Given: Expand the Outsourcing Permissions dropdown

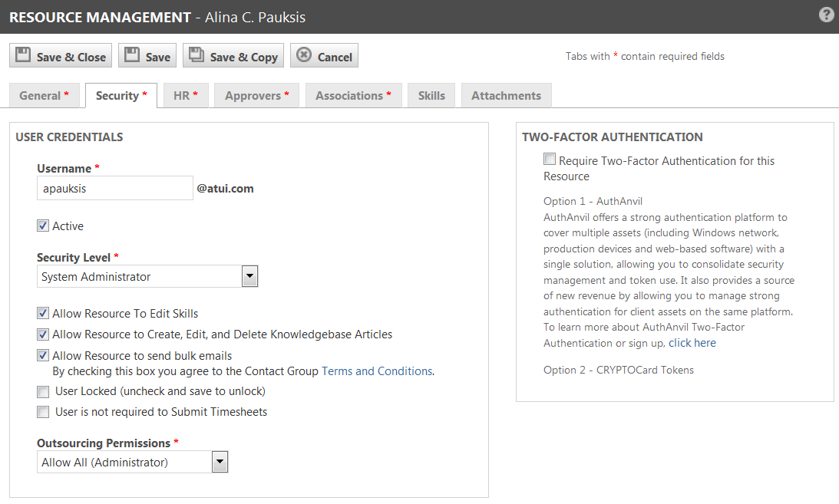Looking at the screenshot, I should 220,462.
